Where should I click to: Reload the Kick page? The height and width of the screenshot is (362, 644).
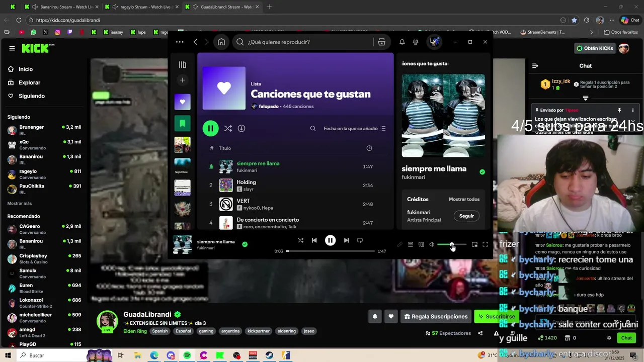pyautogui.click(x=19, y=20)
